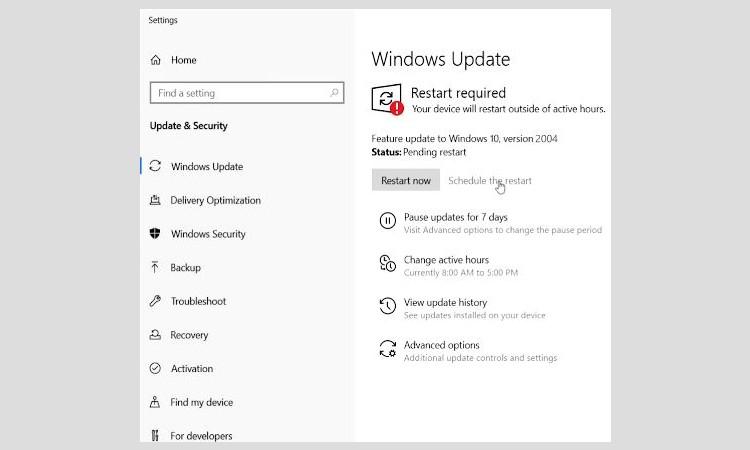Click Feature update to Windows 10 text
Viewport: 750px width, 450px height.
tap(464, 139)
